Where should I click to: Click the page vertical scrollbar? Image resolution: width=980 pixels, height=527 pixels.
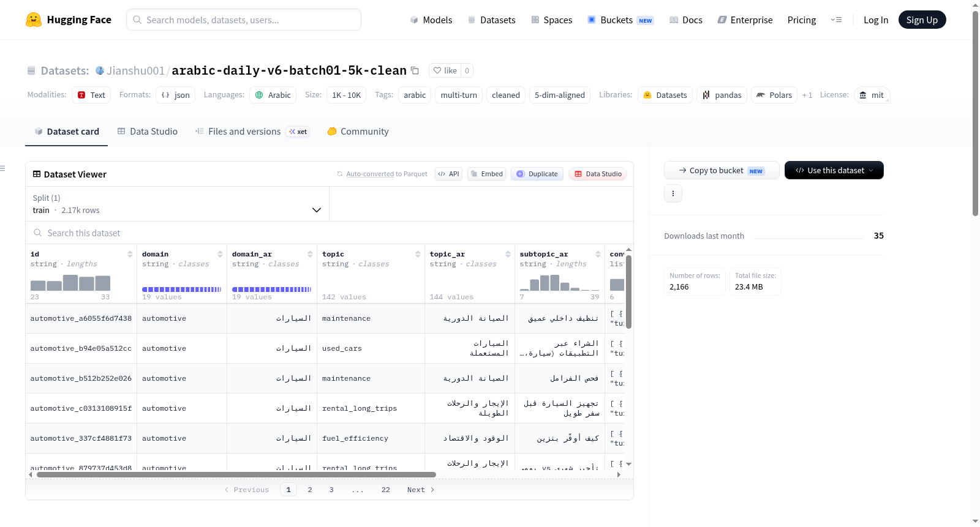click(x=975, y=113)
